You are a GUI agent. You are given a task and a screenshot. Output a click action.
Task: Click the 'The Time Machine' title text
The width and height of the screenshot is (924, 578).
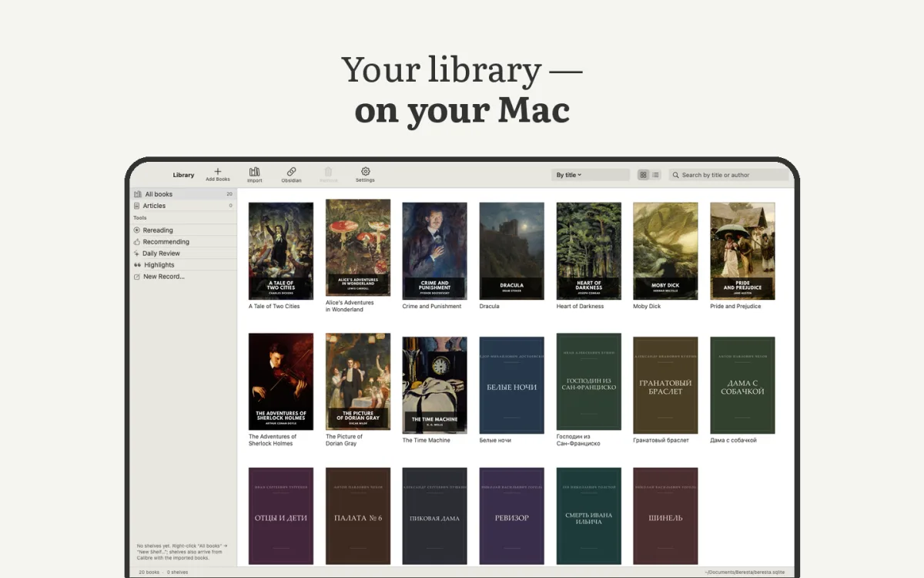pos(426,440)
